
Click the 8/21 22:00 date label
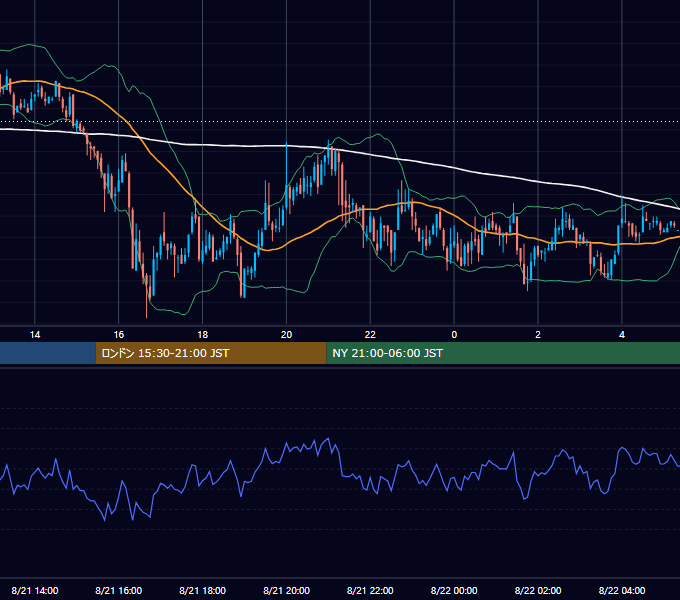pos(370,590)
